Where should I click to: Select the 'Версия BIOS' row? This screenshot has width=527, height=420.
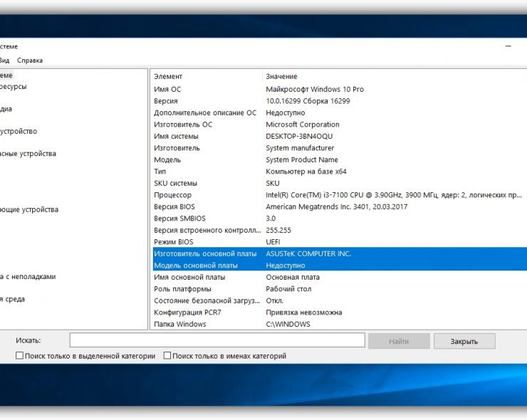coord(174,206)
